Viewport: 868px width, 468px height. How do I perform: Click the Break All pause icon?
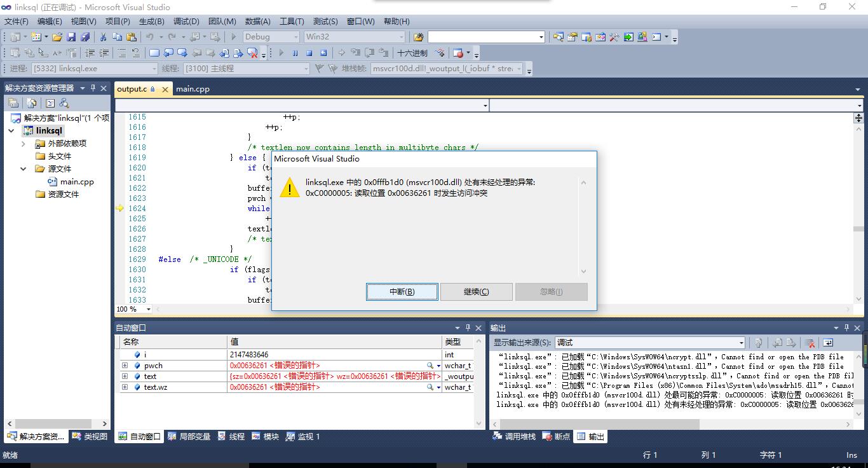[x=295, y=53]
